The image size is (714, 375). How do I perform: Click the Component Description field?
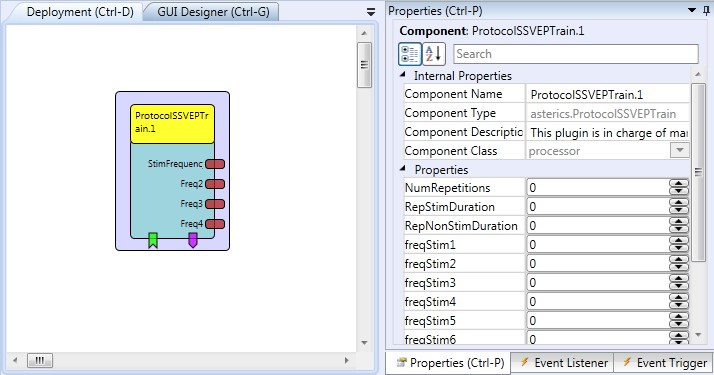pyautogui.click(x=607, y=132)
